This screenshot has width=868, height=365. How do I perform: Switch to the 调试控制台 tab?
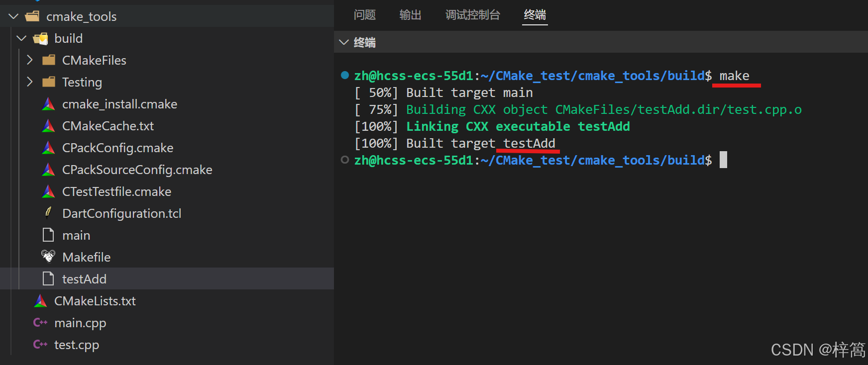point(473,15)
